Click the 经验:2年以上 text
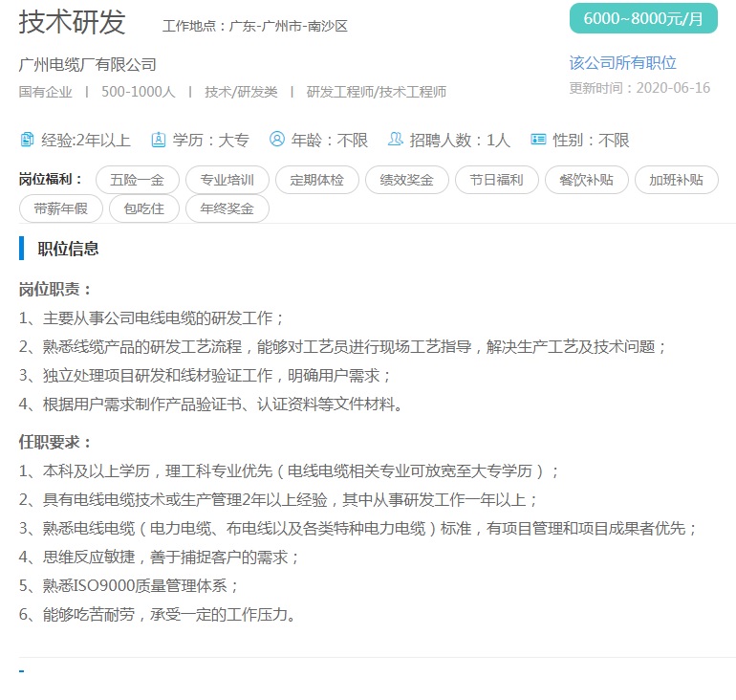736x700 pixels. click(x=86, y=140)
